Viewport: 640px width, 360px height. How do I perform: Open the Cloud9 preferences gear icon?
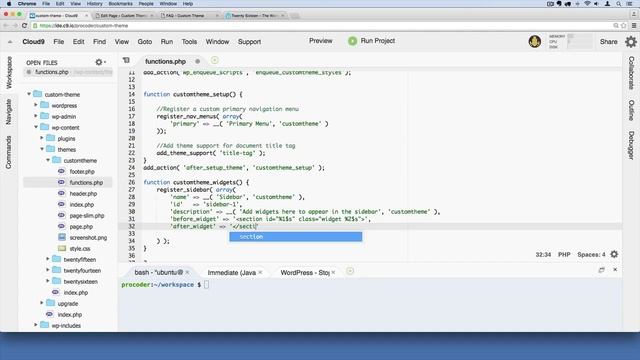[x=631, y=41]
